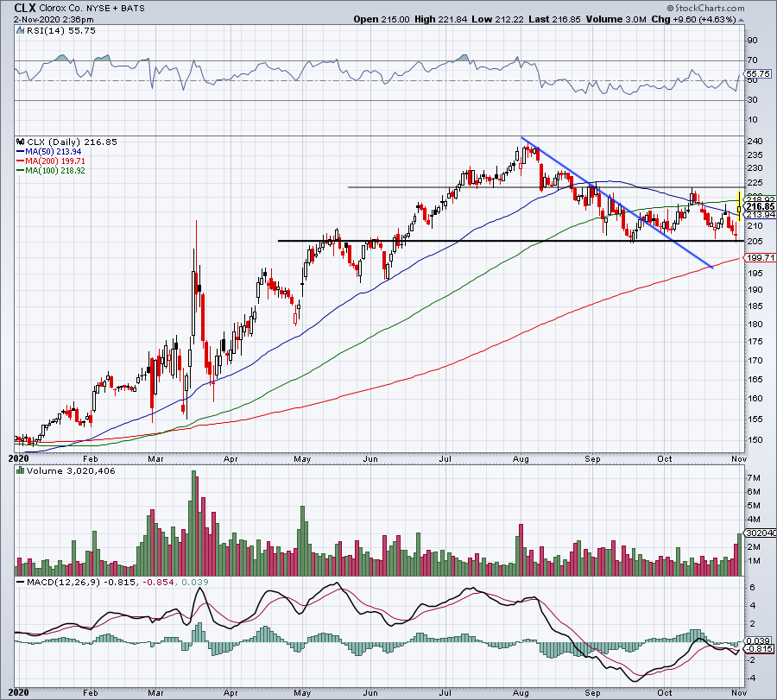Viewport: 777px width, 700px height.
Task: Click the High 221.84 value
Action: [440, 19]
